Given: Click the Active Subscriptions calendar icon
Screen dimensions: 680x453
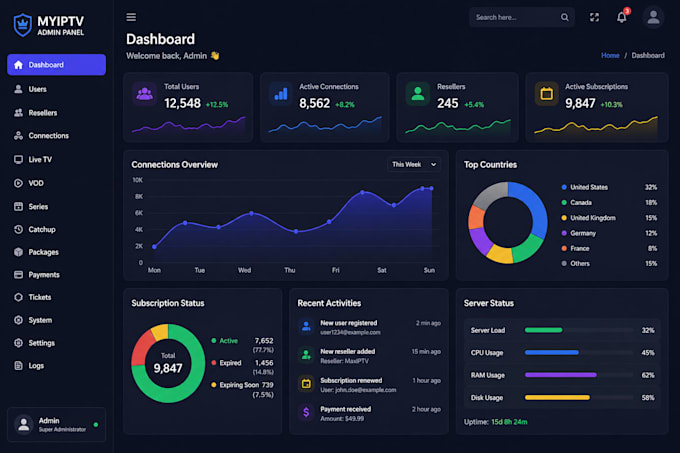Looking at the screenshot, I should [x=546, y=94].
